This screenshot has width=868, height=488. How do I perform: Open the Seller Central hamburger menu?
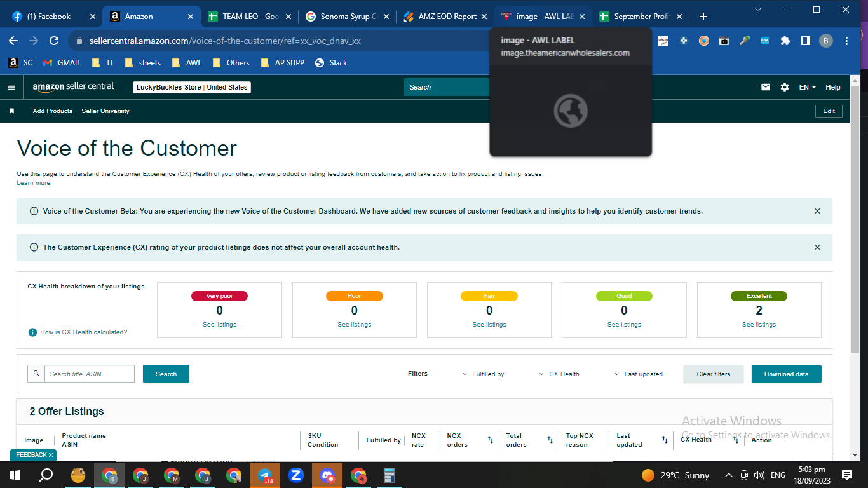pos(11,87)
